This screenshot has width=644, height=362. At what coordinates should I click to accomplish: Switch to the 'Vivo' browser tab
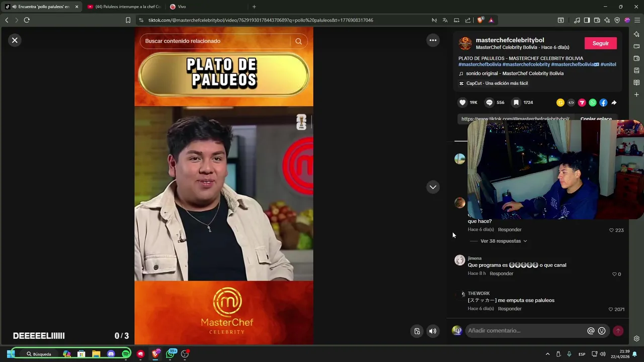tap(181, 7)
